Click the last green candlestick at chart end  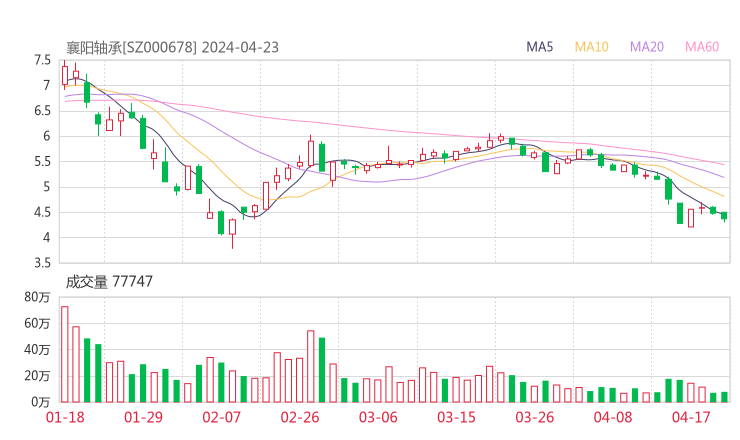[x=724, y=216]
